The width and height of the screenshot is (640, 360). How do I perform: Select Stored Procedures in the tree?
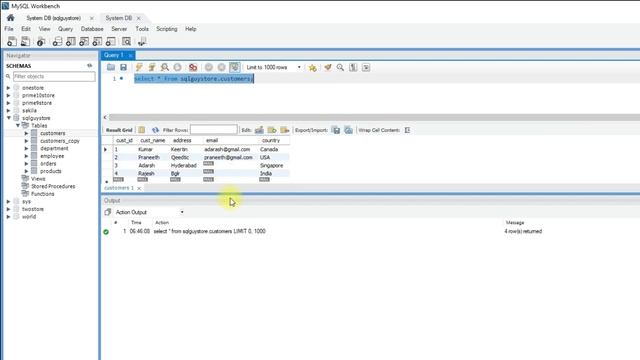(53, 186)
